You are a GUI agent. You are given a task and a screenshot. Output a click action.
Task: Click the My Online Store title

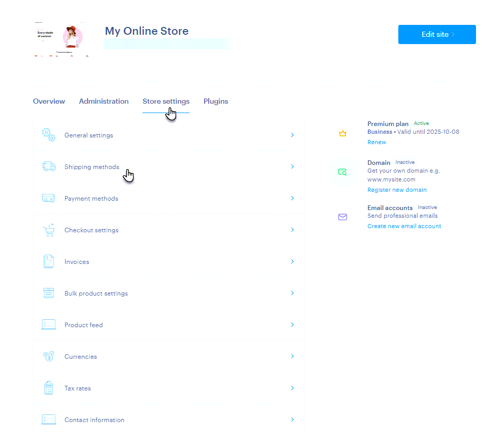pyautogui.click(x=147, y=31)
